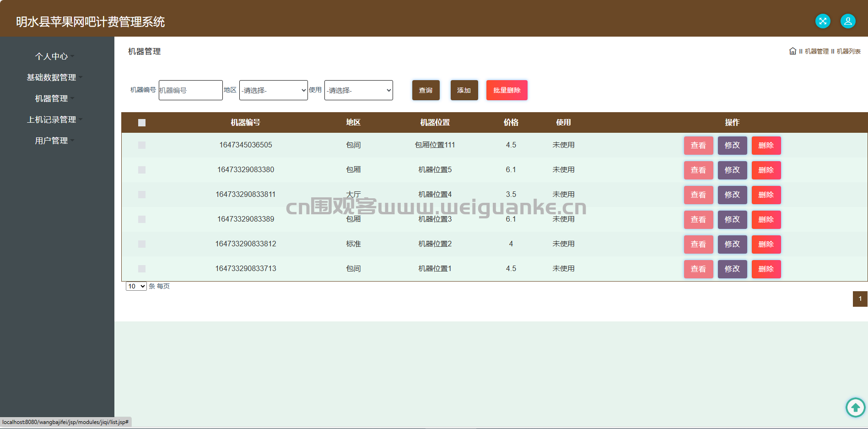Delete machine 1647345036505
The height and width of the screenshot is (429, 868).
tap(766, 146)
